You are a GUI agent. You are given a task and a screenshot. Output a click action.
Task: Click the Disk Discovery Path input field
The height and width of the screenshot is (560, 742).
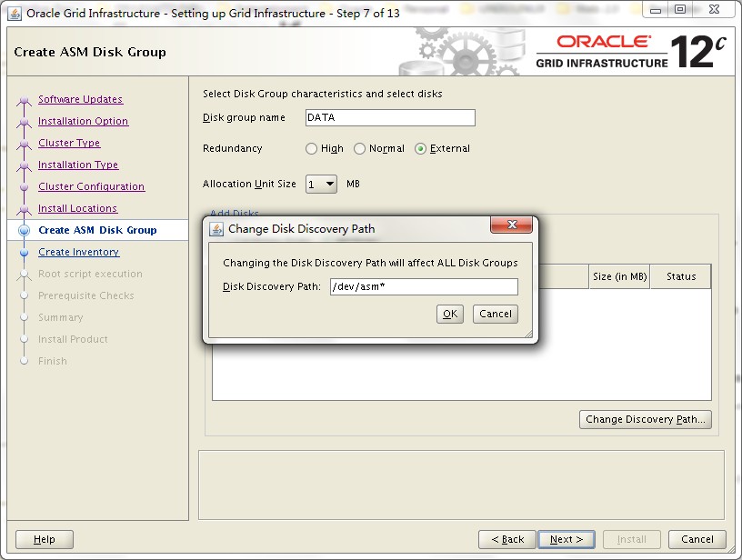click(x=424, y=286)
